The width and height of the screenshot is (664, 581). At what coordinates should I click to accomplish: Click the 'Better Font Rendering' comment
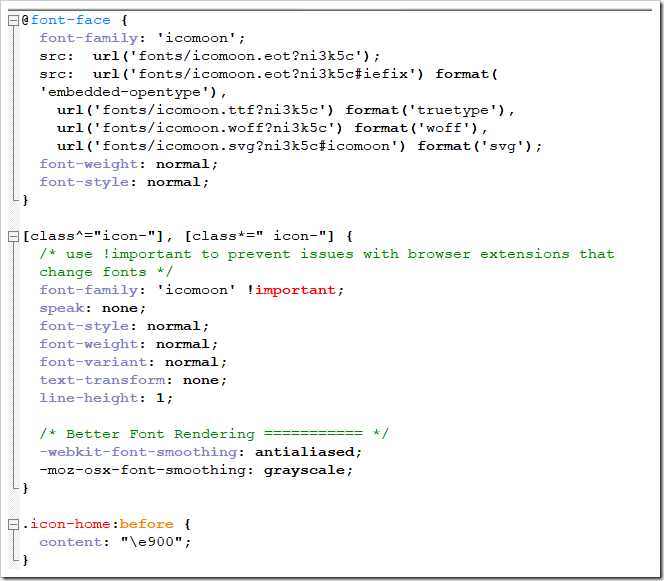214,434
